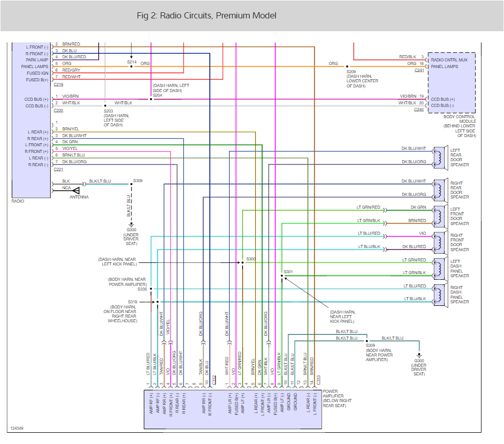The image size is (504, 444).
Task: Click the Fig 2 Radio Circuits title
Action: pyautogui.click(x=207, y=15)
